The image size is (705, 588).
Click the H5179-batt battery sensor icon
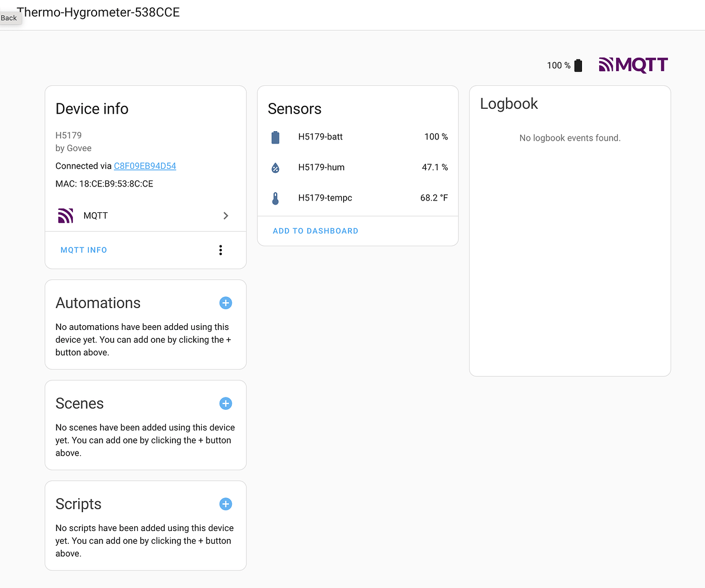point(275,137)
